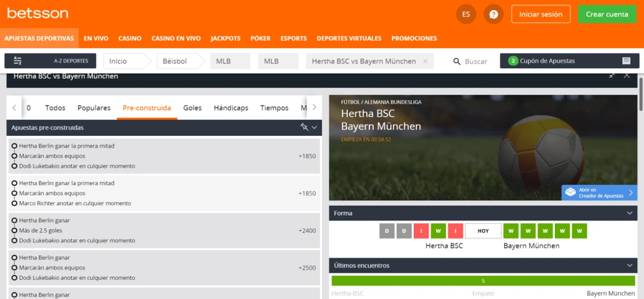Image resolution: width=644 pixels, height=299 pixels.
Task: Click Hertha BSC's green W form badge
Action: [438, 231]
